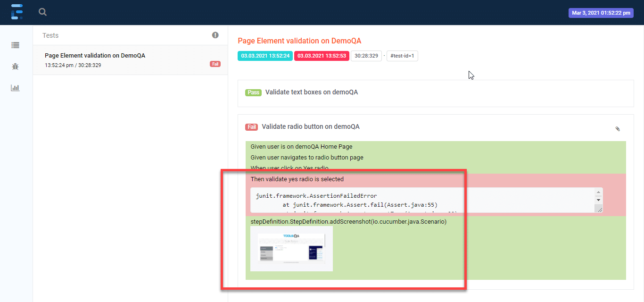This screenshot has width=644, height=302.
Task: Open the search magnifier icon
Action: [43, 12]
